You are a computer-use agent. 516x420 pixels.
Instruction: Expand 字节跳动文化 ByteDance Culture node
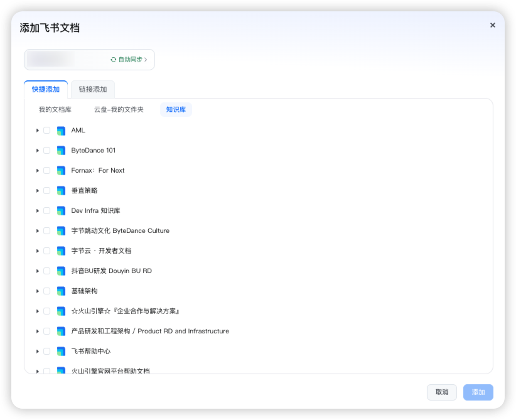(38, 231)
